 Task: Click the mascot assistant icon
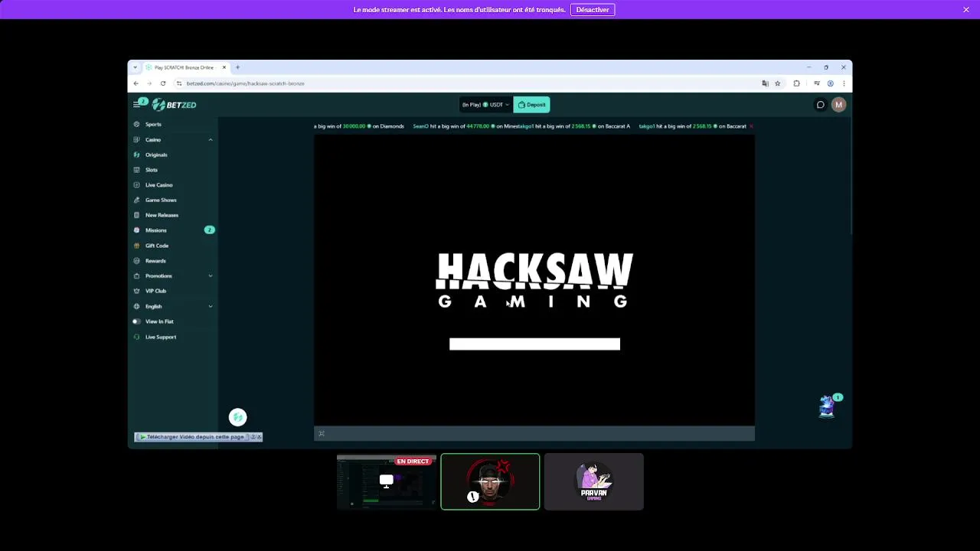827,406
